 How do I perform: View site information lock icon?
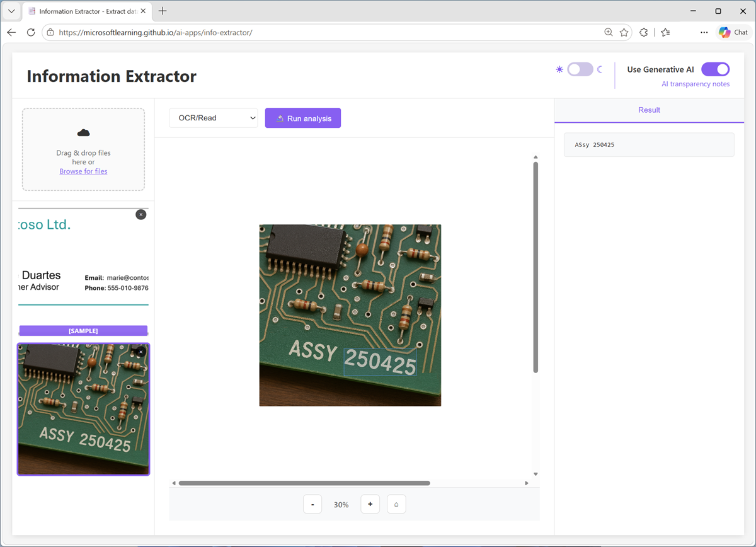pos(50,32)
